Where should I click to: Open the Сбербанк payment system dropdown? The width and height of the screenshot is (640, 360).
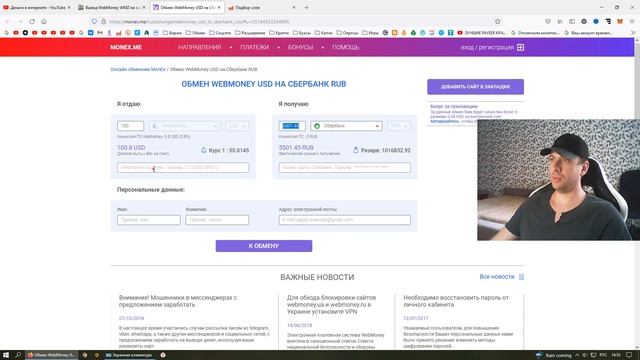point(346,126)
